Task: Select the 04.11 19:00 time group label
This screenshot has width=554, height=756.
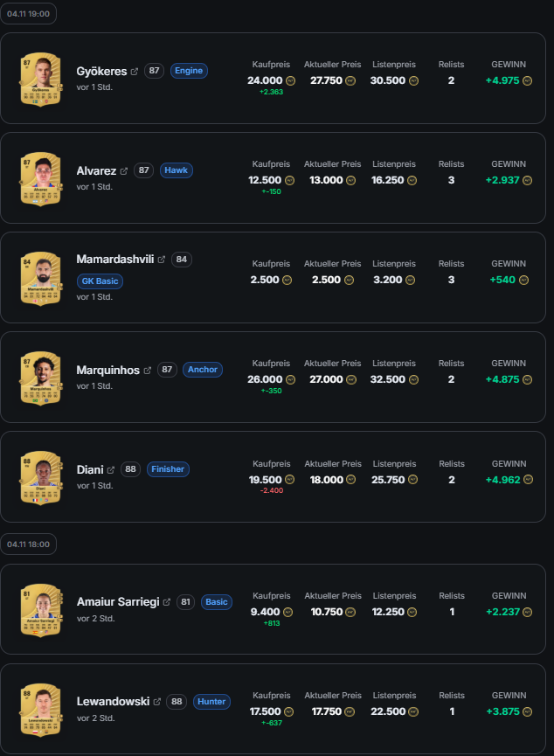Action: click(x=29, y=15)
